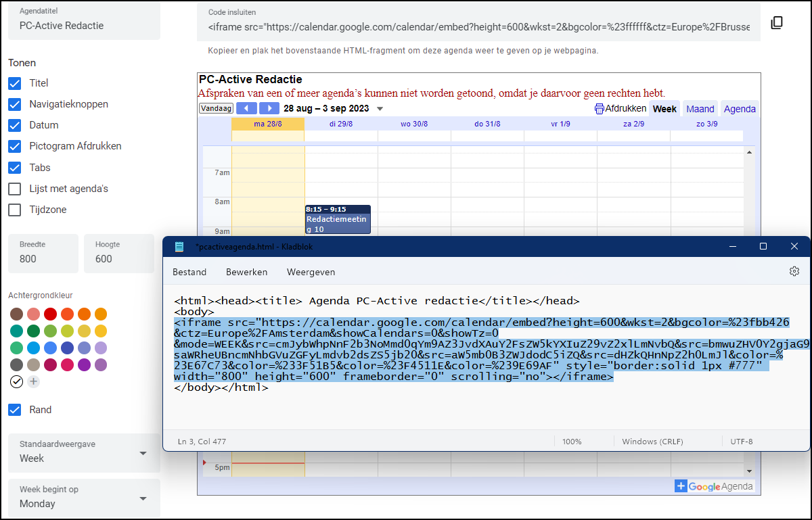This screenshot has width=812, height=520.
Task: Click the Google Agenda logo link
Action: (x=721, y=486)
